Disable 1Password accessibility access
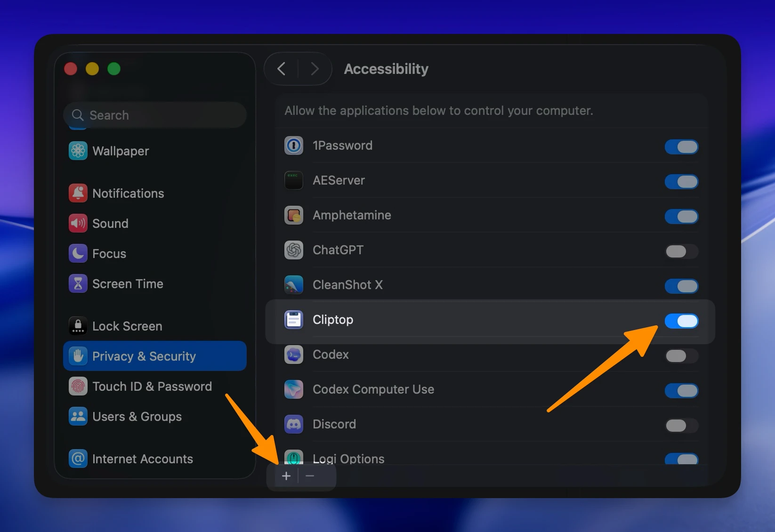 [681, 147]
